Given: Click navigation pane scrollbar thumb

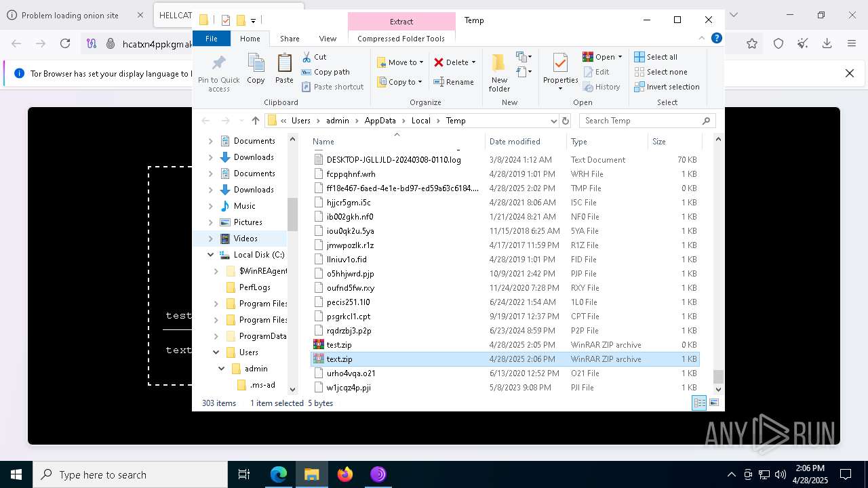Looking at the screenshot, I should click(292, 214).
